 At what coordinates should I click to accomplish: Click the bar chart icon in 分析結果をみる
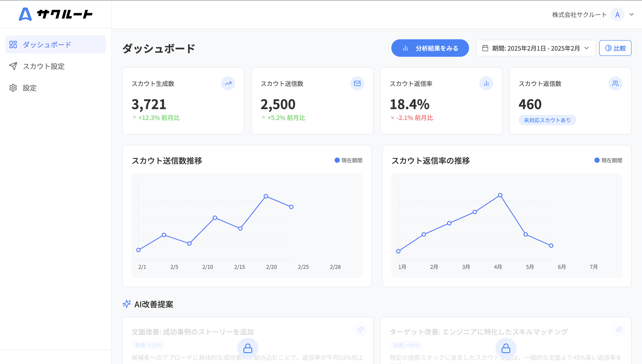pos(405,48)
